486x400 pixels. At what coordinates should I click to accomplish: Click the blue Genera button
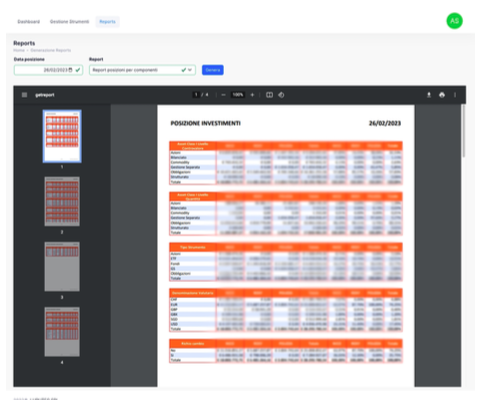(x=213, y=70)
